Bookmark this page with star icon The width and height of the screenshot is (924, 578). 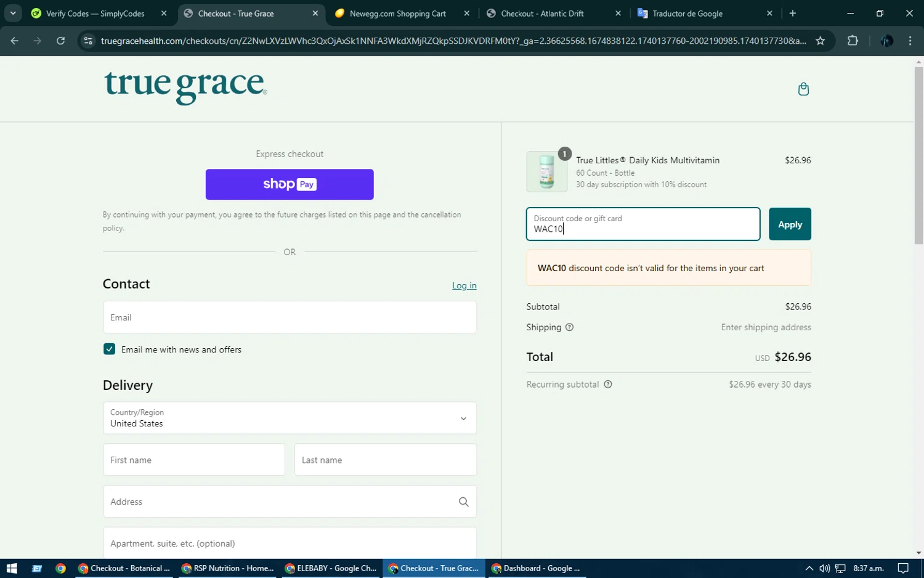820,41
